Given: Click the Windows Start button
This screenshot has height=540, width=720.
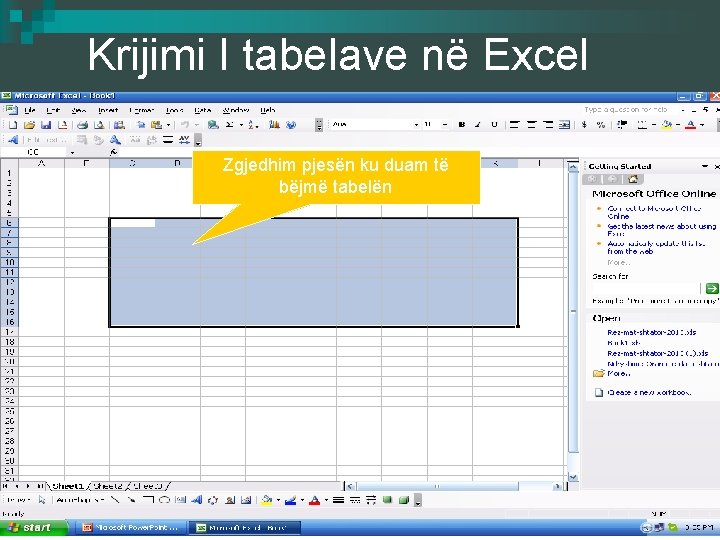Looking at the screenshot, I should click(x=34, y=528).
